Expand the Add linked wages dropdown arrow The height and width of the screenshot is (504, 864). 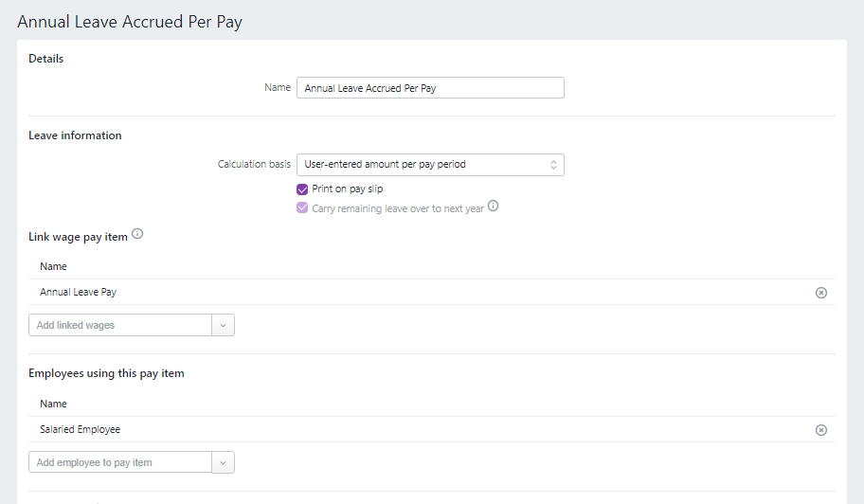(x=223, y=326)
